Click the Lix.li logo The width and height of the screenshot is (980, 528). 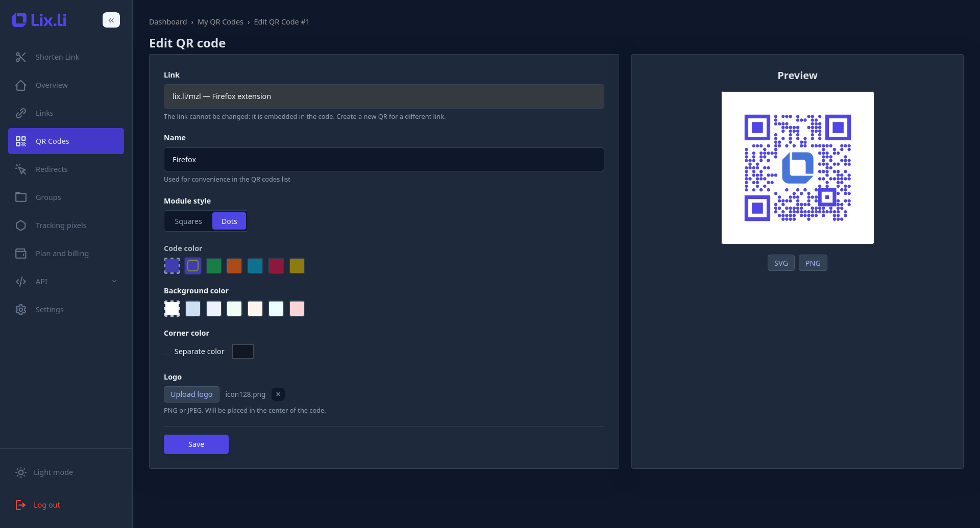pyautogui.click(x=39, y=20)
